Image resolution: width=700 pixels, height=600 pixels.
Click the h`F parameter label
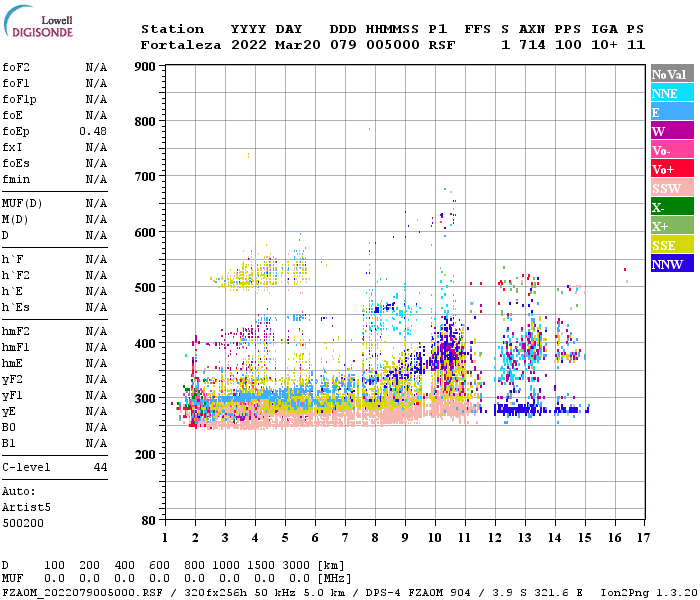[x=12, y=259]
